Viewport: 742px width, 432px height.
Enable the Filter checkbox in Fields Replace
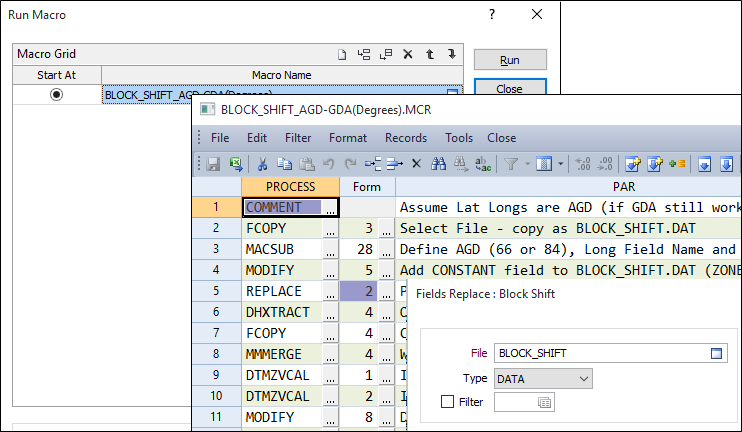447,402
